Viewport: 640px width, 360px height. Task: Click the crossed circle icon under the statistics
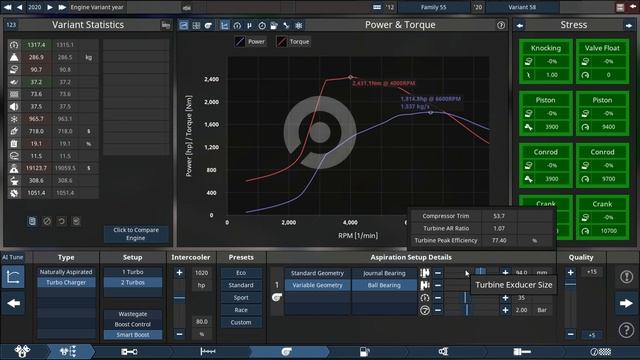[47, 221]
